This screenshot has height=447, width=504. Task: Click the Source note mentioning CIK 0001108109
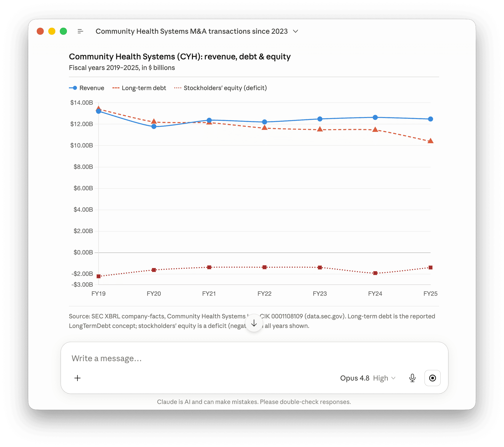coord(252,321)
